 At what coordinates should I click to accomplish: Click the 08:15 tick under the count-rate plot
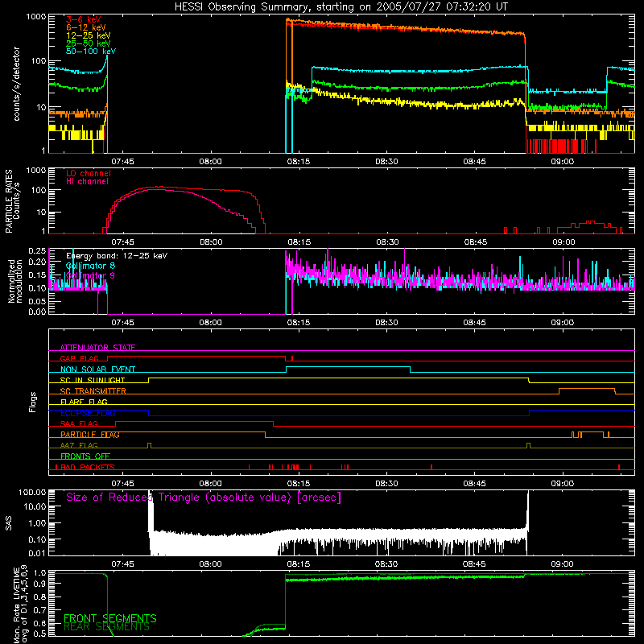(299, 162)
